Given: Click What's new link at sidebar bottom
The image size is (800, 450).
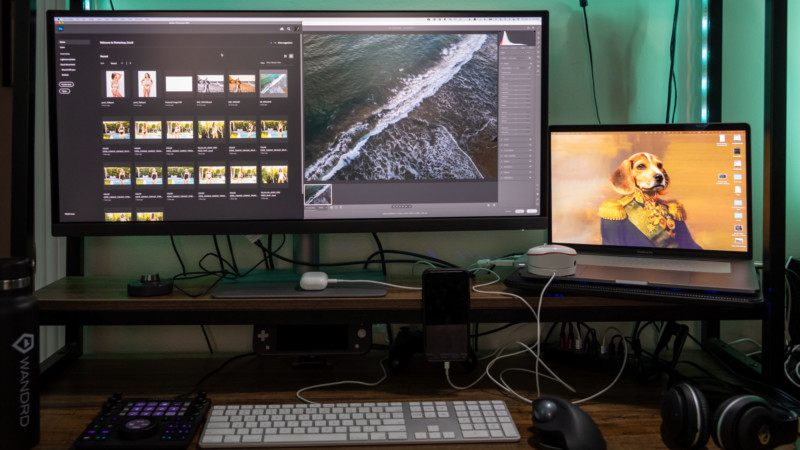Looking at the screenshot, I should (70, 214).
